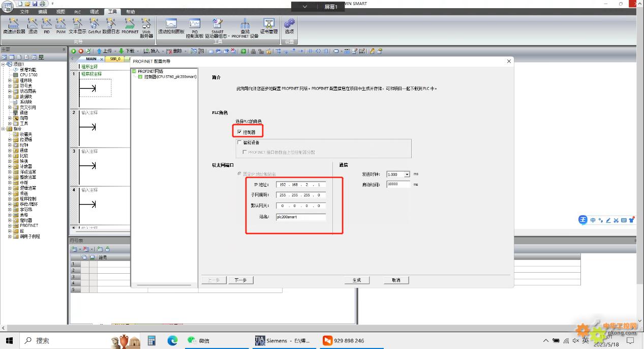Click the open-folder icon in quick access toolbar
644x349 pixels.
[27, 4]
